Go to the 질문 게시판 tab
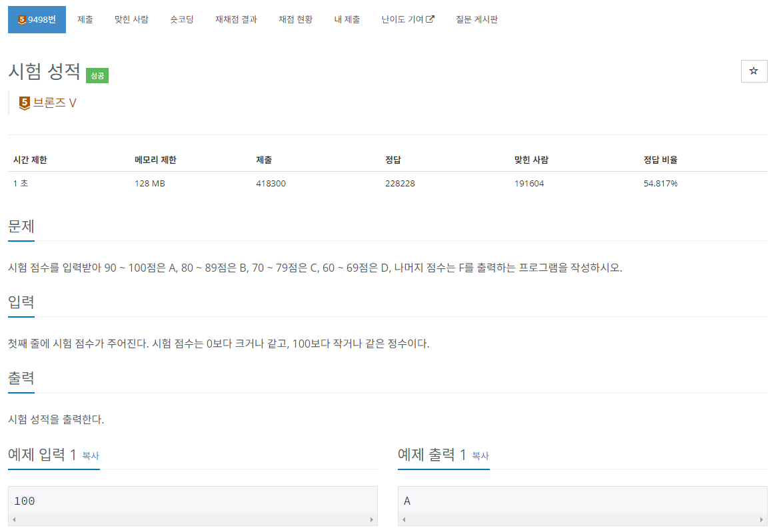This screenshot has height=532, width=775. pyautogui.click(x=476, y=20)
